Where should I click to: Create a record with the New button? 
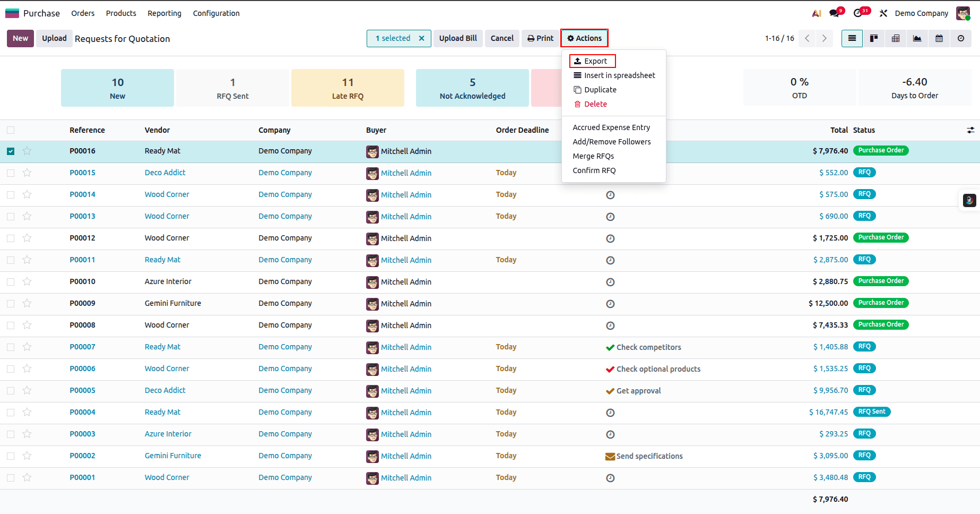[20, 38]
